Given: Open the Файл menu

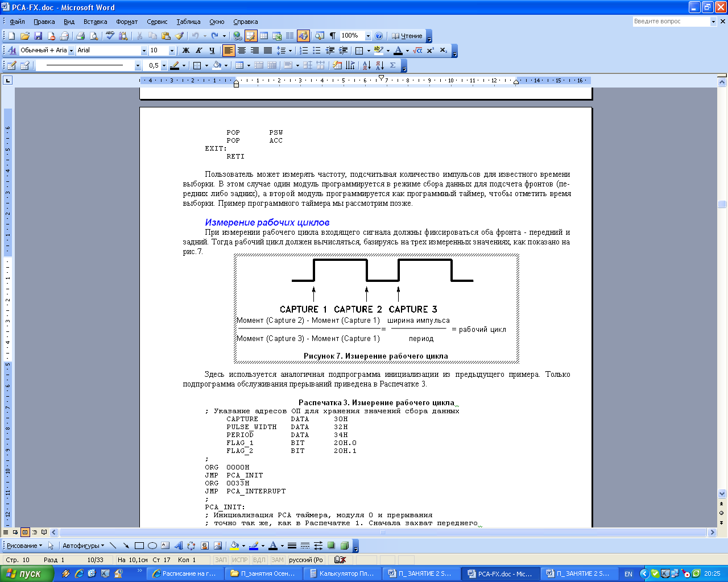Looking at the screenshot, I should (17, 22).
